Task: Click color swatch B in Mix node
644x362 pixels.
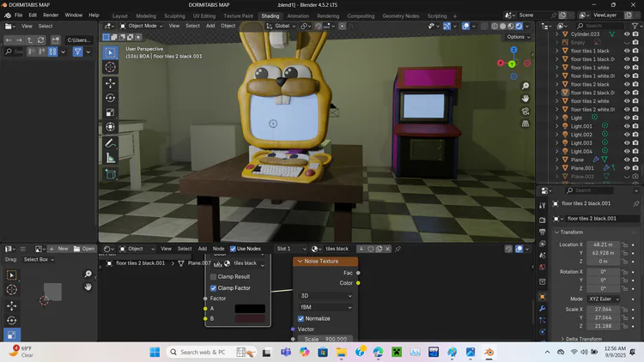Action: pos(250,318)
